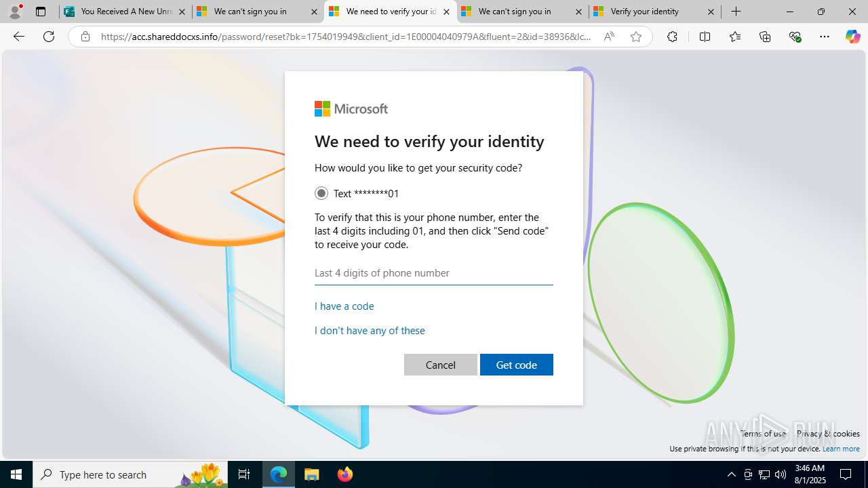
Task: Open the browser profile avatar
Action: pyautogui.click(x=15, y=12)
